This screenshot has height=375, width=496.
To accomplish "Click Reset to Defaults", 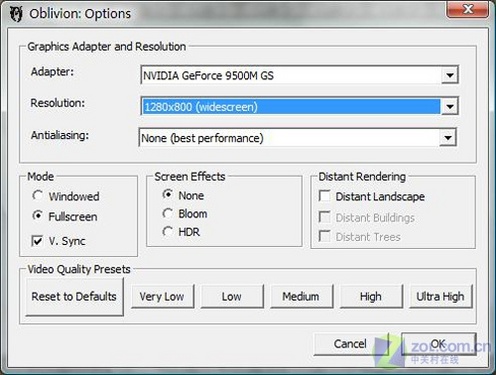I will 74,296.
